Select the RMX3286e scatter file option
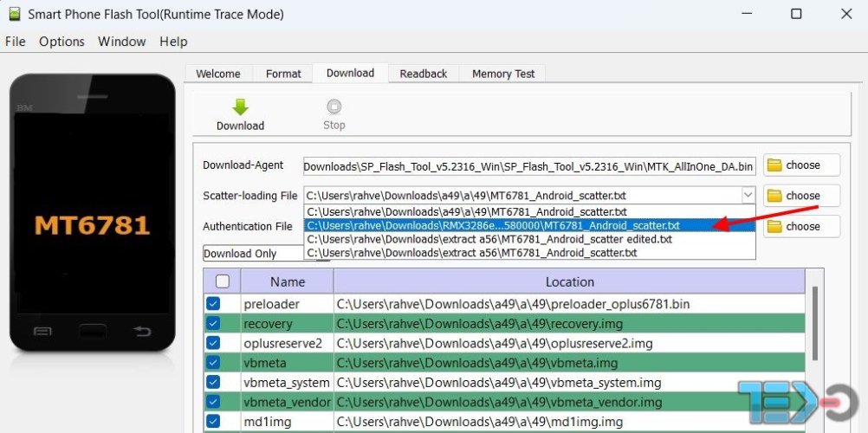The width and height of the screenshot is (868, 433). point(529,225)
